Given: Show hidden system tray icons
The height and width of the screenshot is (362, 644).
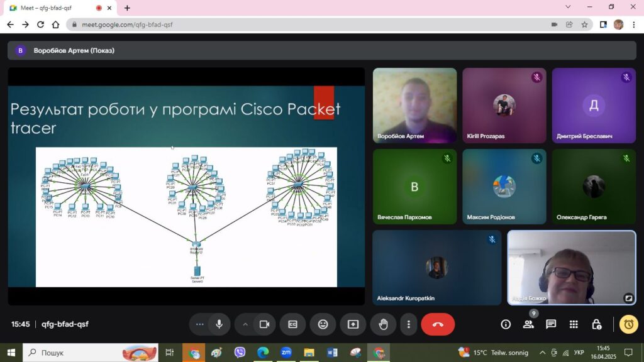Looking at the screenshot, I should [x=543, y=353].
